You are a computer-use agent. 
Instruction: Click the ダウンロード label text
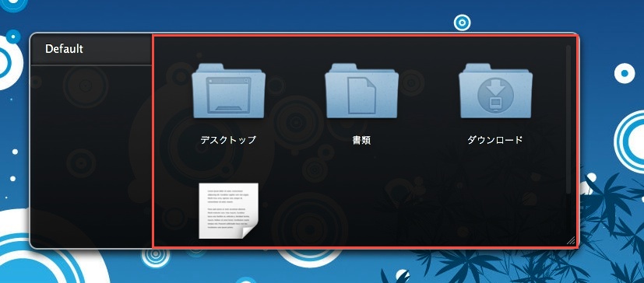click(495, 140)
